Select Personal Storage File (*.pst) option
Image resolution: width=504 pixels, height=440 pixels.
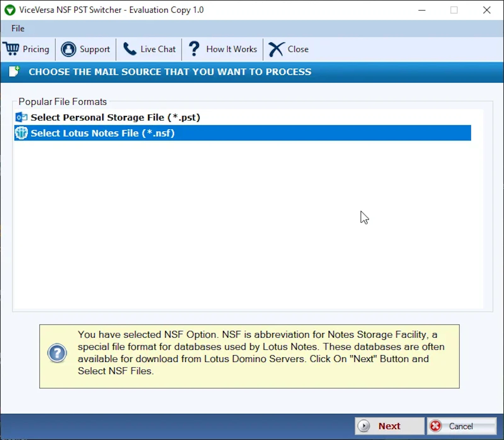coord(115,117)
